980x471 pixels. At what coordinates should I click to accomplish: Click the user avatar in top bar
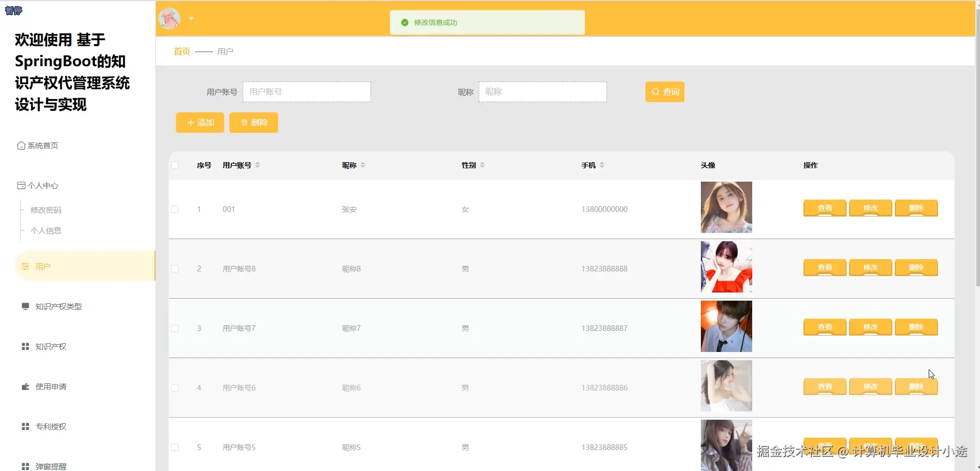coord(169,18)
